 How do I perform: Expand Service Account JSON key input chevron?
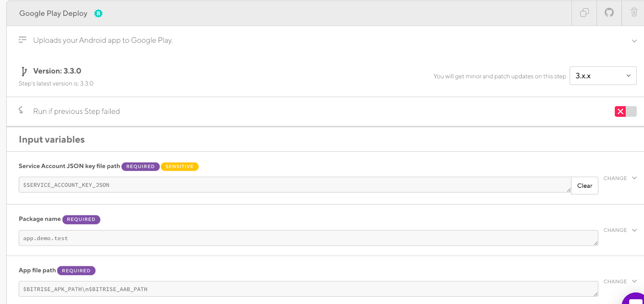click(x=634, y=178)
